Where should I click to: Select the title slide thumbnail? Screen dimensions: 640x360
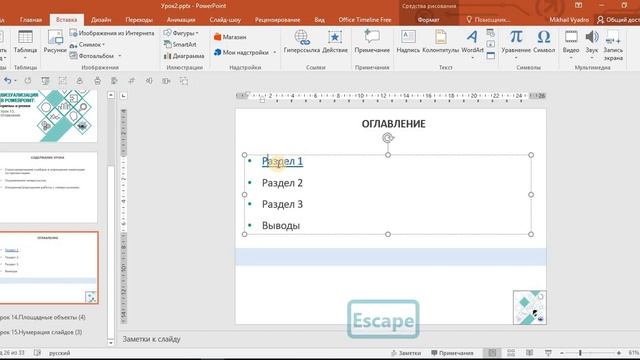click(49, 116)
